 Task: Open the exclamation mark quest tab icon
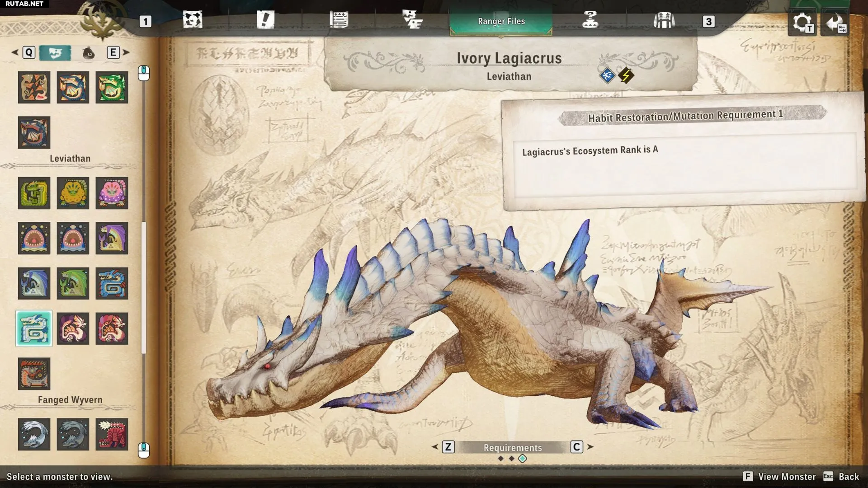(265, 20)
